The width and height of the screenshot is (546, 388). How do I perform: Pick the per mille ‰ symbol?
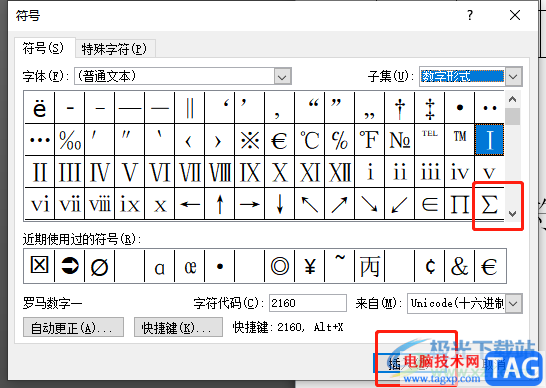click(70, 140)
